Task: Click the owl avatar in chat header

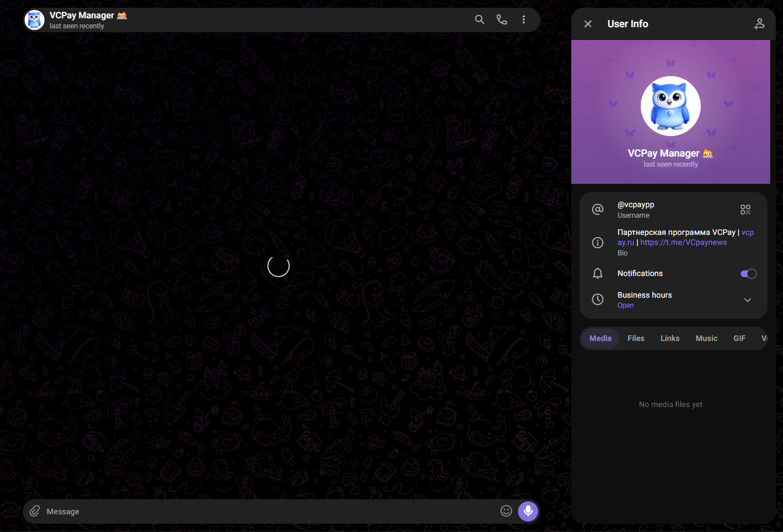Action: point(34,20)
